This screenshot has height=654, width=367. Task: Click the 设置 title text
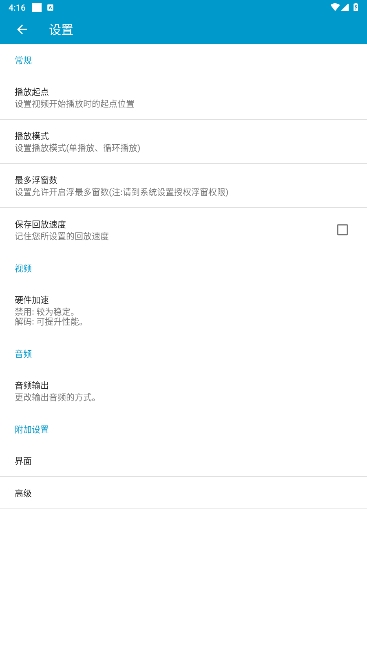61,30
